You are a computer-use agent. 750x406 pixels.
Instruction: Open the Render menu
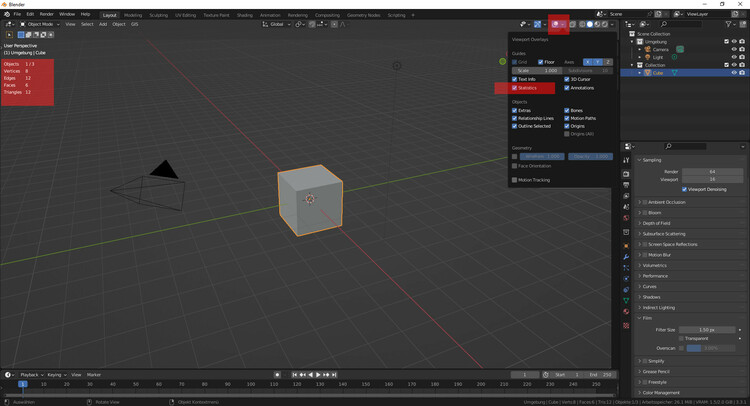click(46, 14)
